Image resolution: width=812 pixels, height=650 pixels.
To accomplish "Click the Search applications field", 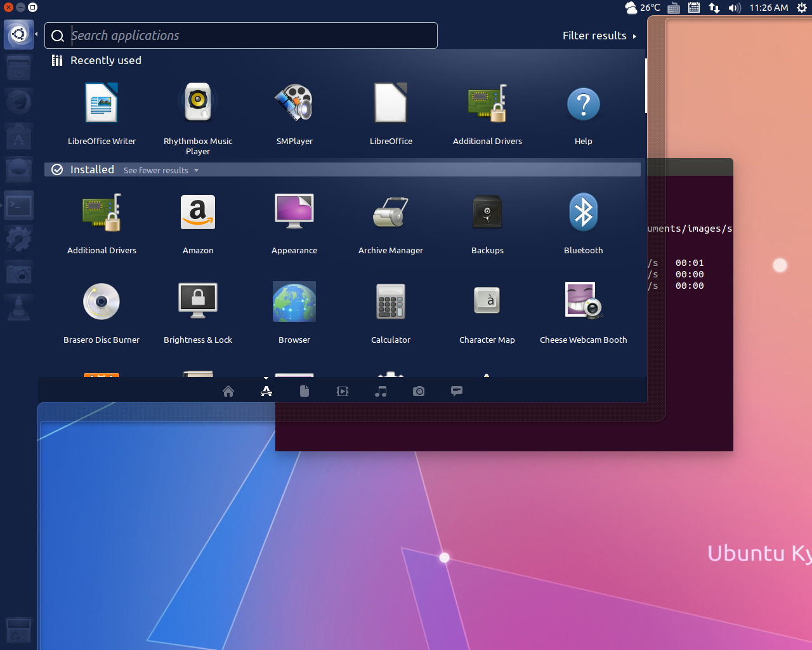I will pos(241,36).
